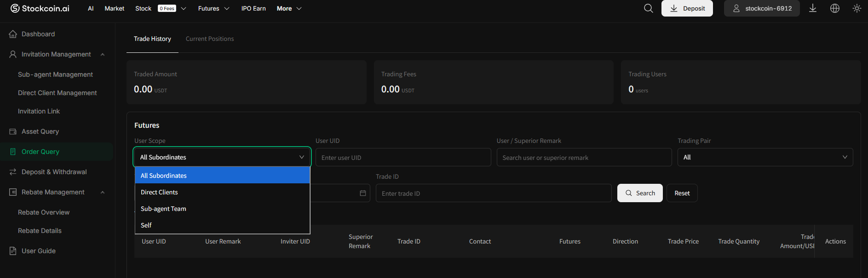The width and height of the screenshot is (868, 278).
Task: Open the stockcoin-6912 account button
Action: [x=762, y=8]
